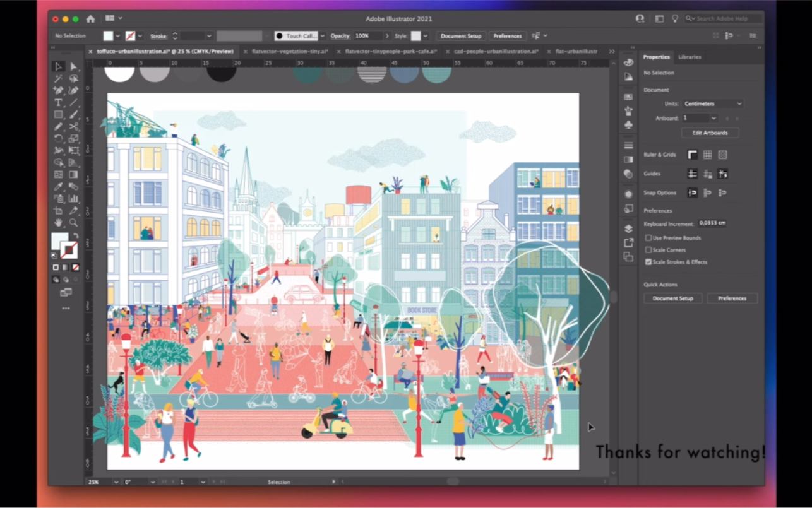Click Edit Artboards button
This screenshot has height=508, width=812.
pyautogui.click(x=710, y=133)
